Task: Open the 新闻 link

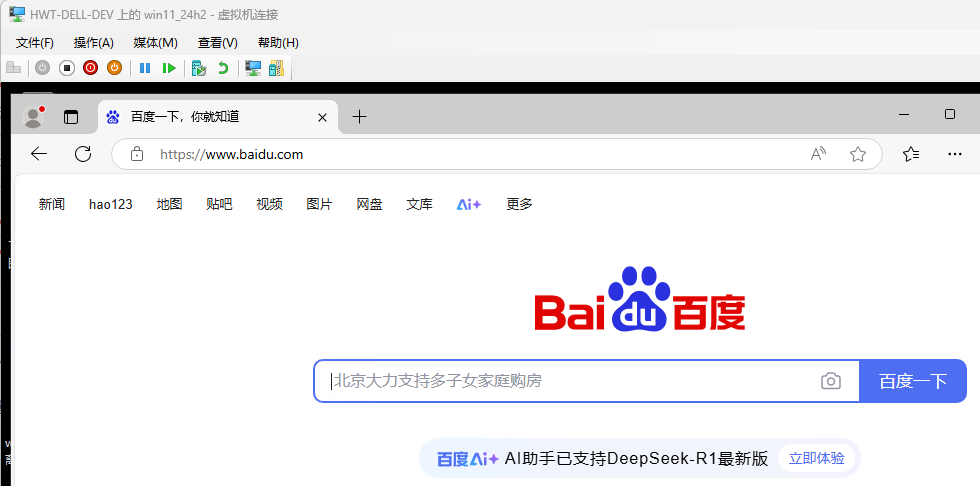Action: [x=52, y=204]
